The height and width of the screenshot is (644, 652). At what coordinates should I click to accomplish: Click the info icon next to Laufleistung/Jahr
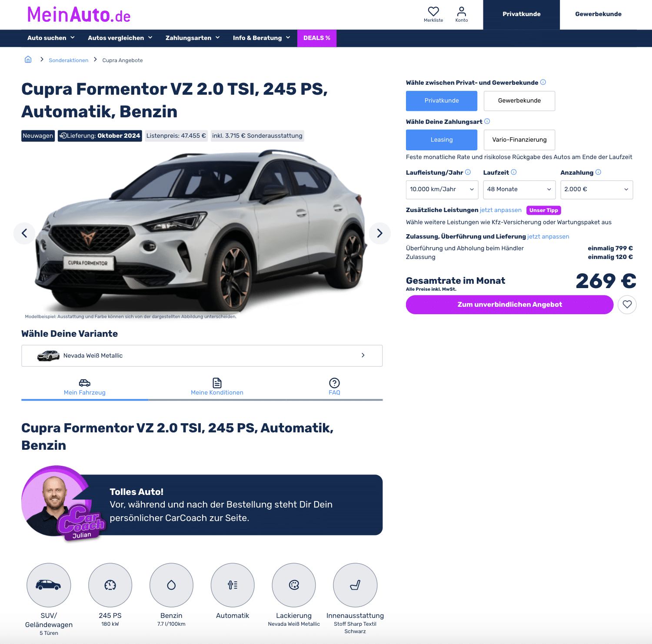point(468,172)
